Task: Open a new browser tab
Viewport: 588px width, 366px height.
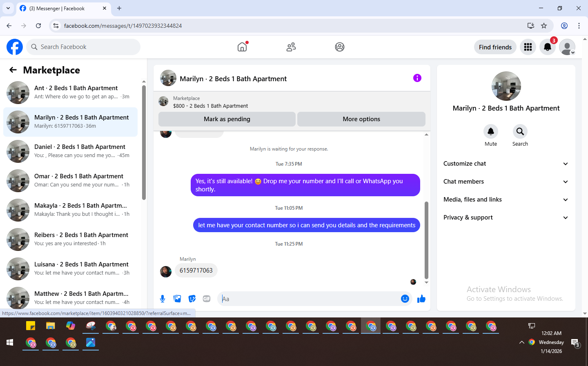Action: coord(119,8)
